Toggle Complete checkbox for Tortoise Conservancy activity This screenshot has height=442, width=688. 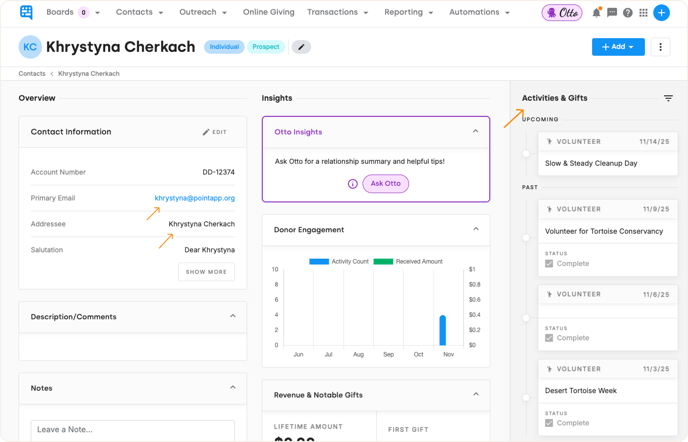[549, 264]
